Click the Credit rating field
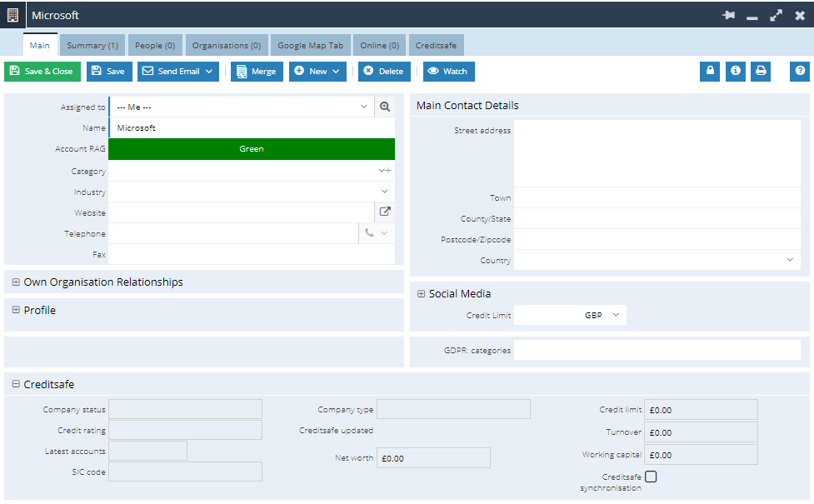Image resolution: width=814 pixels, height=504 pixels. click(185, 430)
